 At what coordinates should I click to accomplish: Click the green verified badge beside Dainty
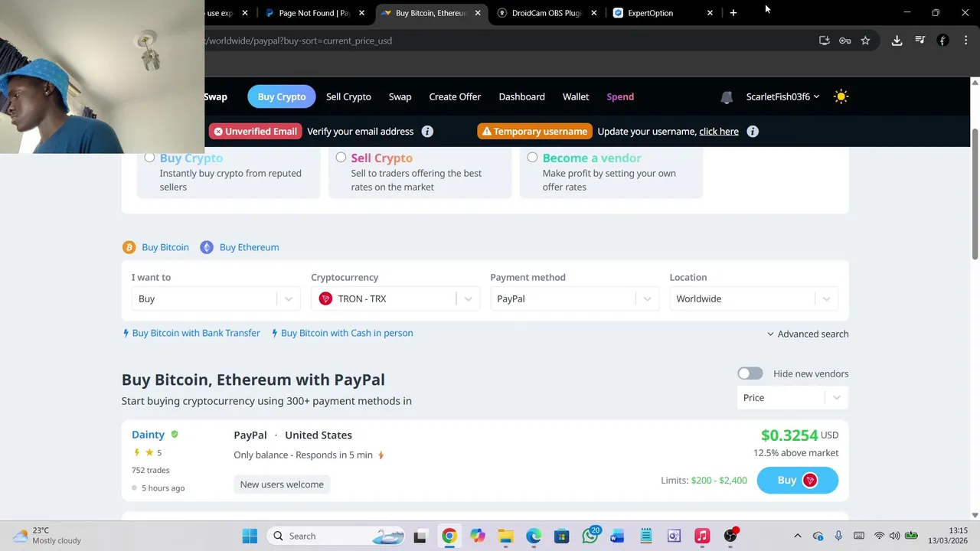tap(175, 434)
